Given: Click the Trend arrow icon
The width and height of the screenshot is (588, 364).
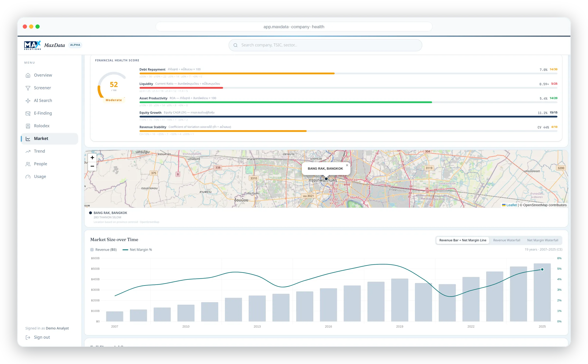Looking at the screenshot, I should (x=28, y=151).
